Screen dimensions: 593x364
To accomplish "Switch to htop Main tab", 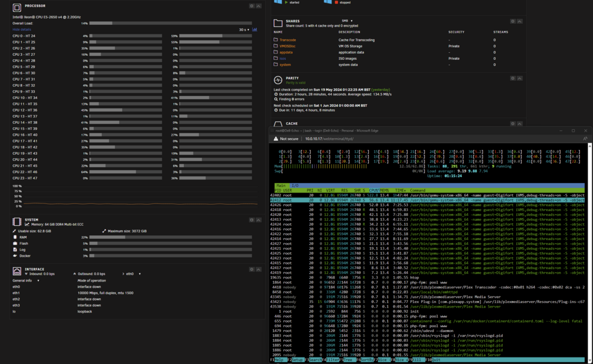I will pos(281,186).
